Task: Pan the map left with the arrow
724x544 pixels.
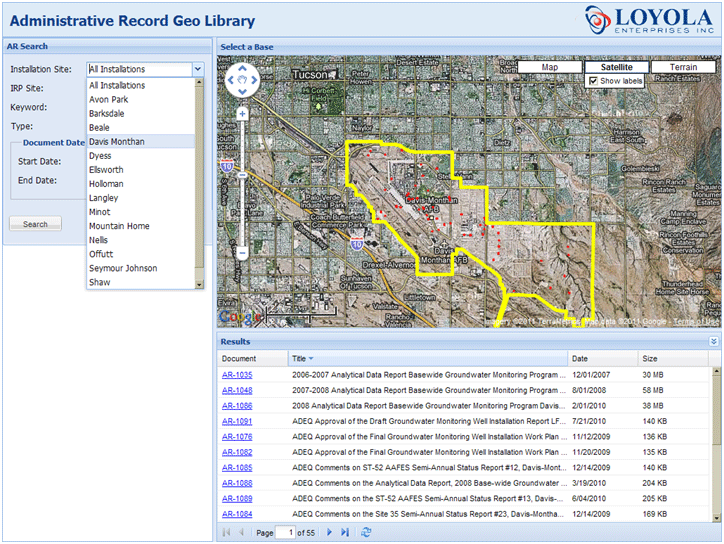Action: click(x=231, y=80)
